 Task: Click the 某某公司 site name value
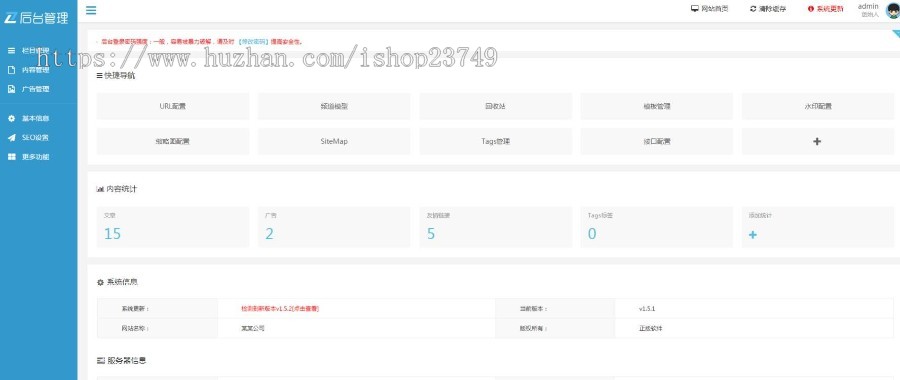[x=253, y=329]
